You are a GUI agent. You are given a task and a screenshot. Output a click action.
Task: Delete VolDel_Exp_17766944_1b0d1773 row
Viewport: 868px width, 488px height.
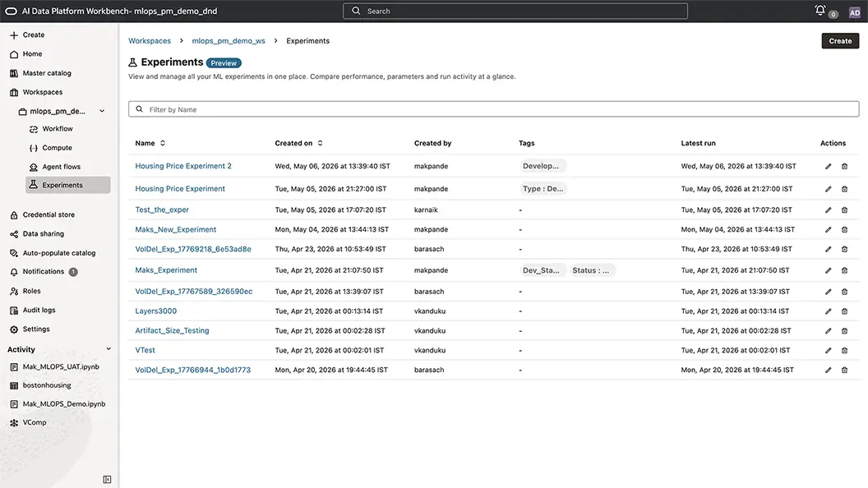(x=844, y=370)
